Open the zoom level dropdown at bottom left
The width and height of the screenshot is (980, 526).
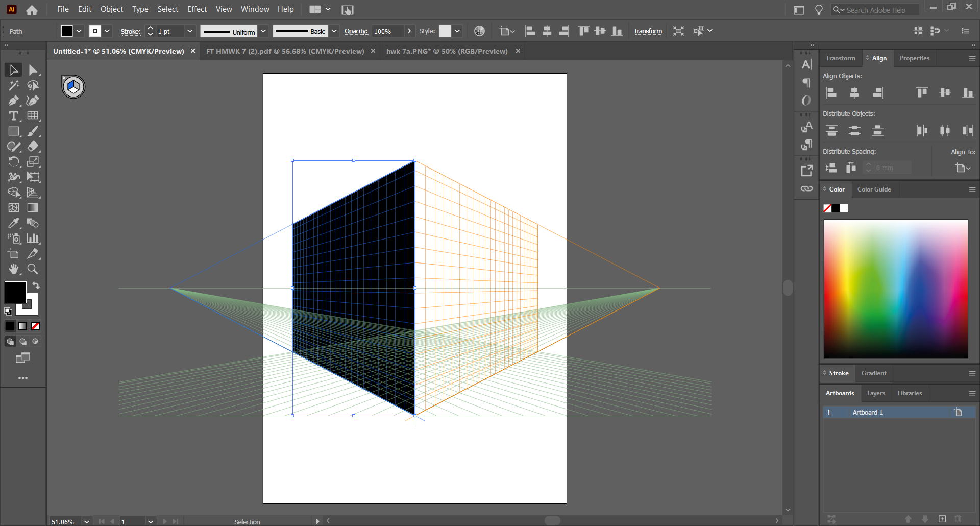pos(86,522)
